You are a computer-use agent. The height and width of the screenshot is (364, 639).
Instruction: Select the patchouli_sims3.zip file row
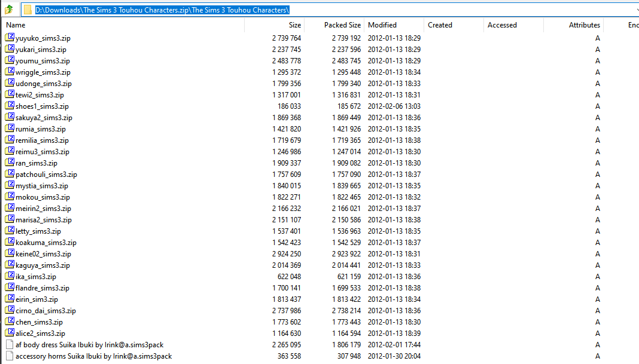(46, 175)
